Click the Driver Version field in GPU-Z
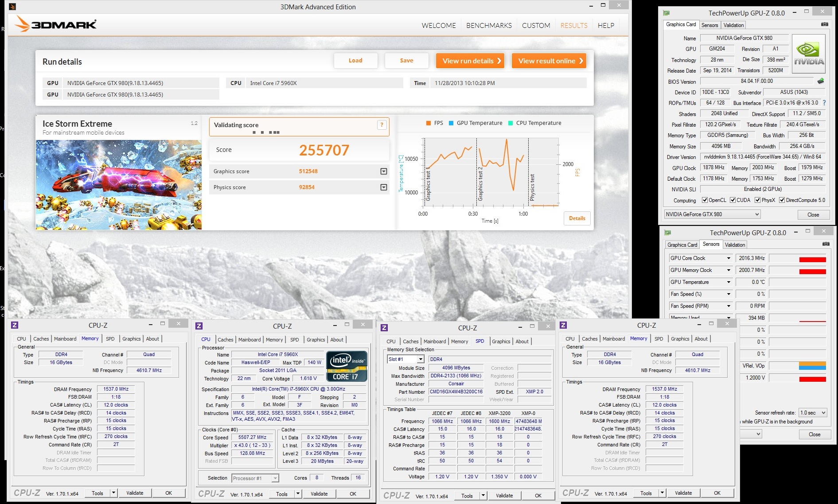Image resolution: width=838 pixels, height=504 pixels. click(x=762, y=157)
